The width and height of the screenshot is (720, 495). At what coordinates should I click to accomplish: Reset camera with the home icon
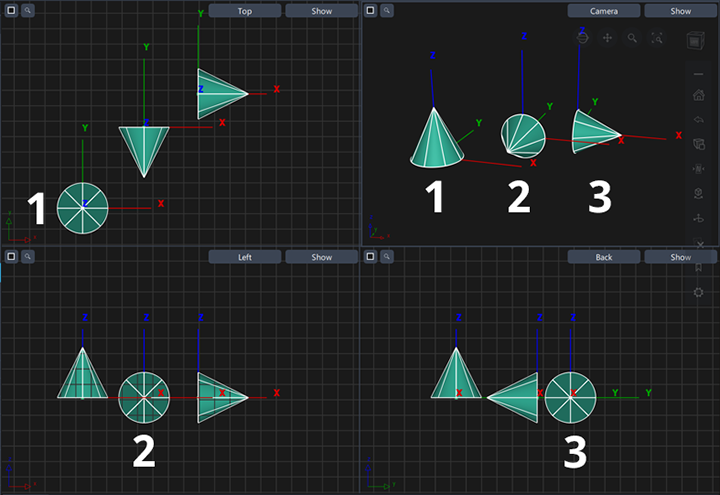tap(698, 95)
